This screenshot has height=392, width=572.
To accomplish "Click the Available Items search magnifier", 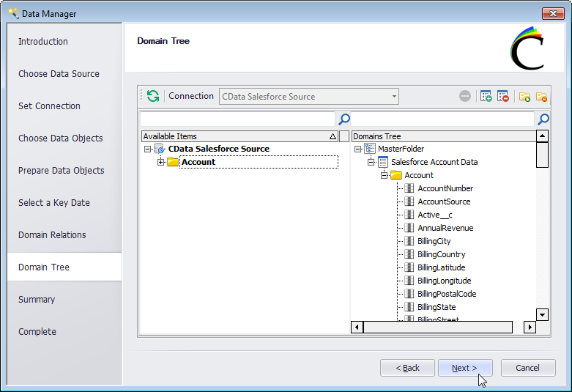I will 343,119.
